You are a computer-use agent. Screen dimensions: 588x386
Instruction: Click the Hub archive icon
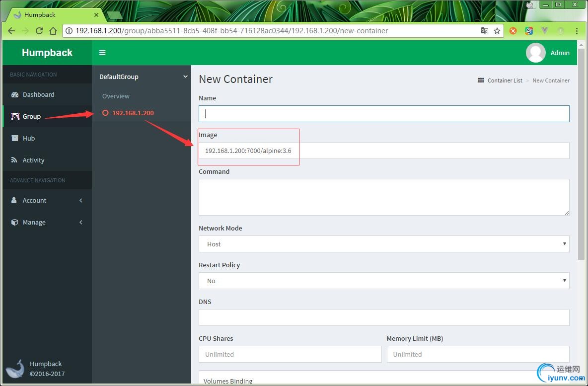coord(14,138)
